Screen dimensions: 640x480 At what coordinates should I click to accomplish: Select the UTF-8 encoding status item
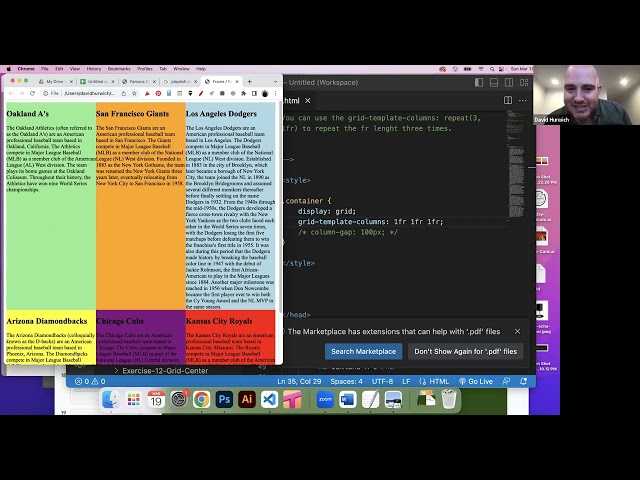click(x=382, y=381)
